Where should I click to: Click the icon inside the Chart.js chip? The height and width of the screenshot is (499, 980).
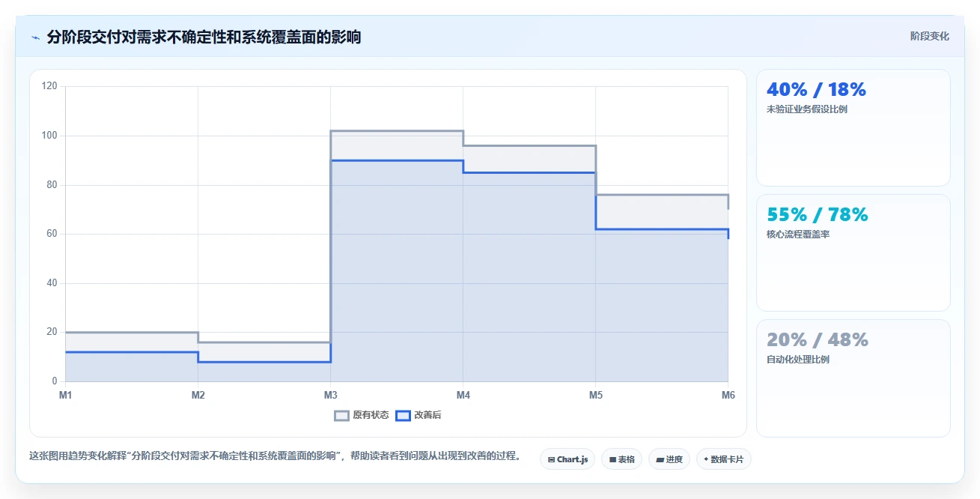[551, 459]
